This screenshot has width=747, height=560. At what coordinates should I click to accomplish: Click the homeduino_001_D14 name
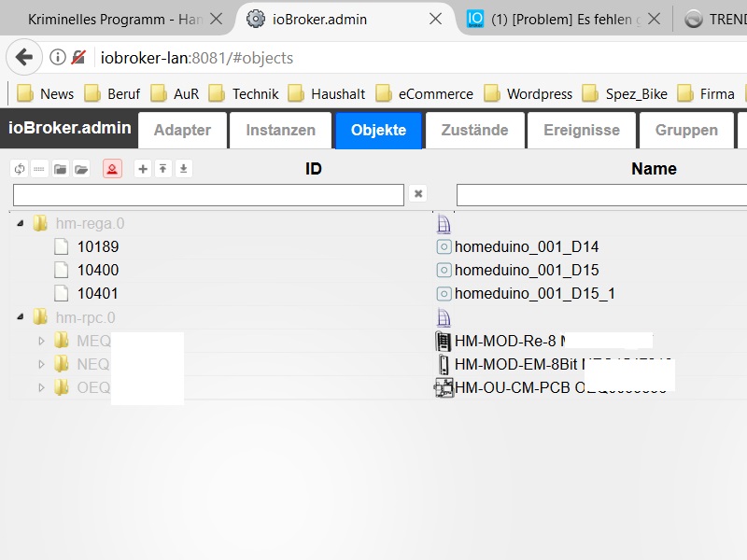(x=527, y=246)
